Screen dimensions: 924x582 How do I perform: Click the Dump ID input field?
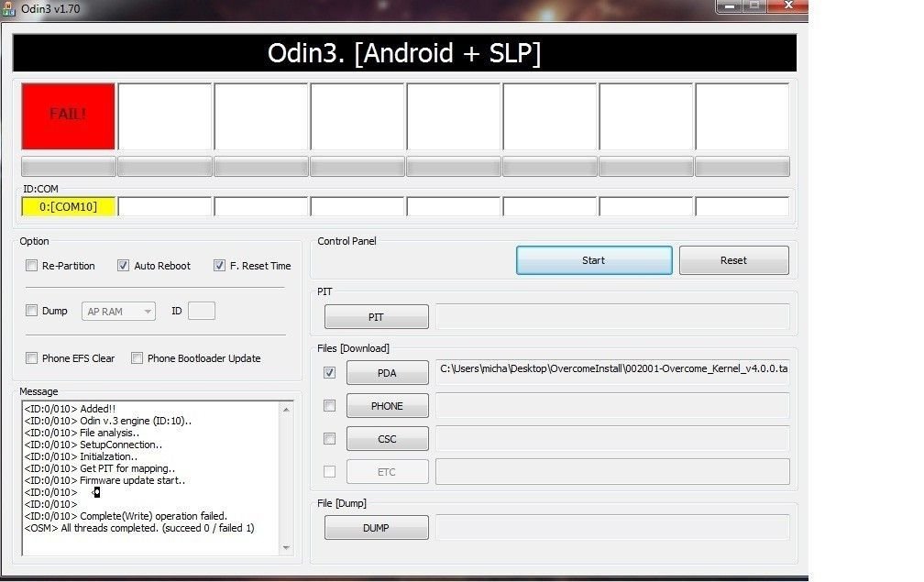(202, 311)
